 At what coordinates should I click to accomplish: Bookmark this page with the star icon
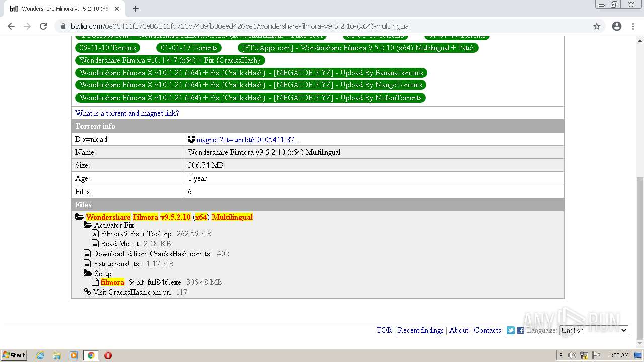click(x=597, y=26)
